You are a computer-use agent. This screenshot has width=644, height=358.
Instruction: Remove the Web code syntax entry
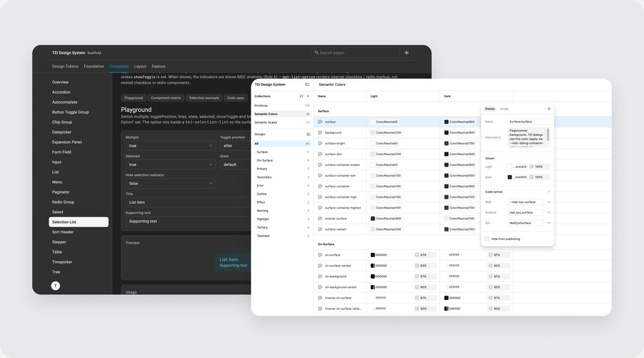pos(548,202)
